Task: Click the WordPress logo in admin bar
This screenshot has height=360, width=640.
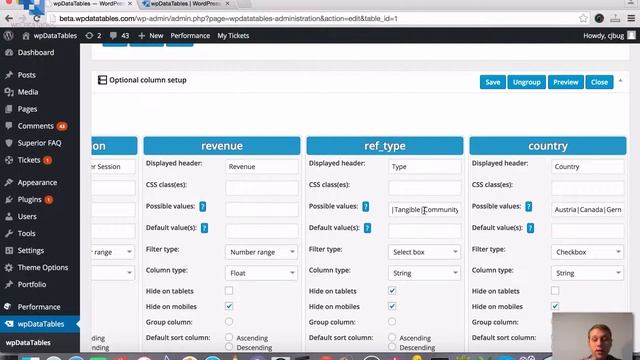Action: [9, 36]
